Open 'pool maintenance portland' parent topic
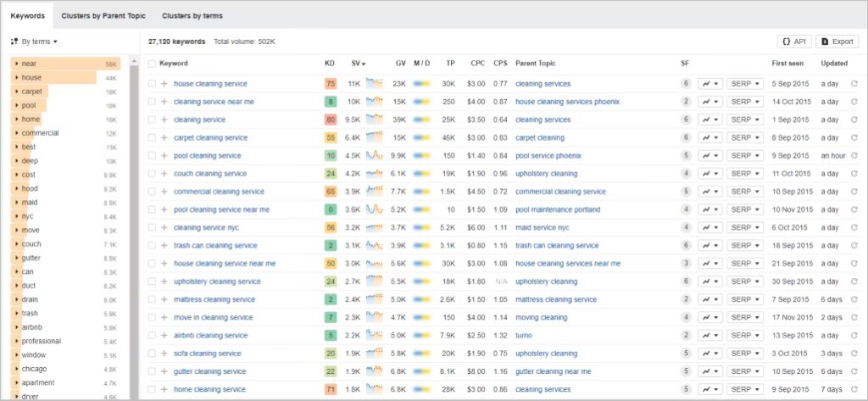 [x=558, y=210]
